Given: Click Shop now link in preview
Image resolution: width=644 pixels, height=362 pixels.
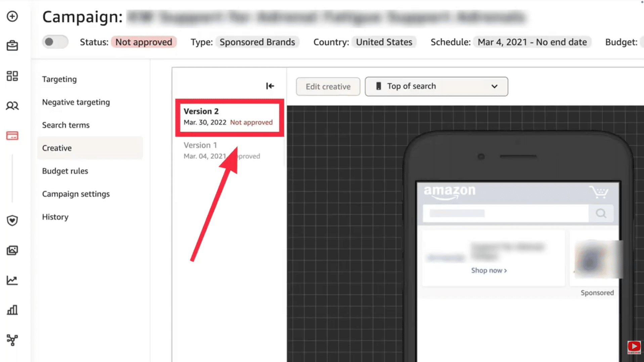Looking at the screenshot, I should 489,270.
